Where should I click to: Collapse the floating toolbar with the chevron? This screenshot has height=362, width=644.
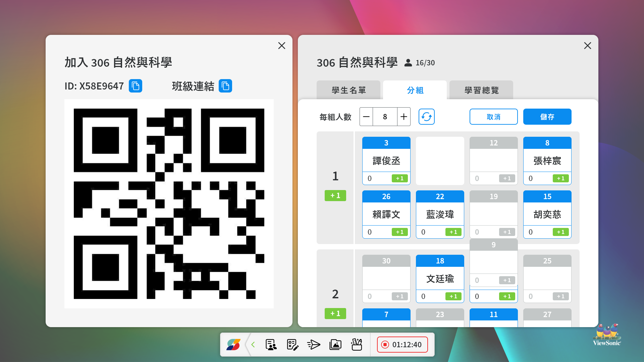coord(253,345)
